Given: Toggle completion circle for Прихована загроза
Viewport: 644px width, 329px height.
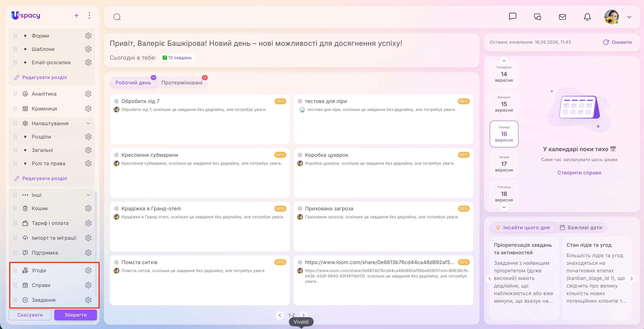Looking at the screenshot, I should [300, 208].
